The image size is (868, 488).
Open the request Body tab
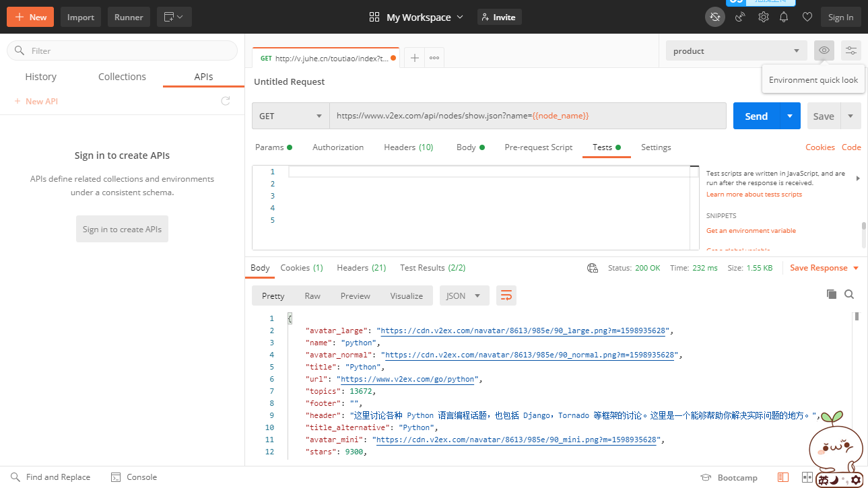470,147
